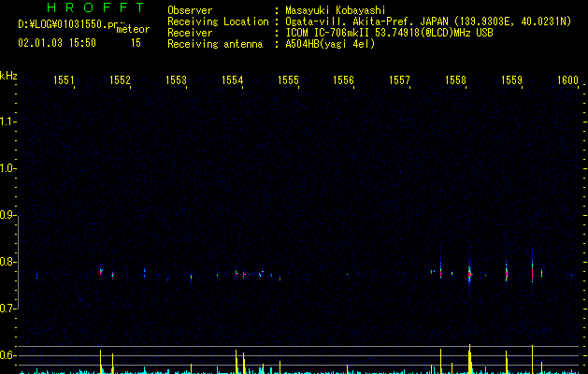588x374 pixels.
Task: Click the Receiver label
Action: click(190, 33)
